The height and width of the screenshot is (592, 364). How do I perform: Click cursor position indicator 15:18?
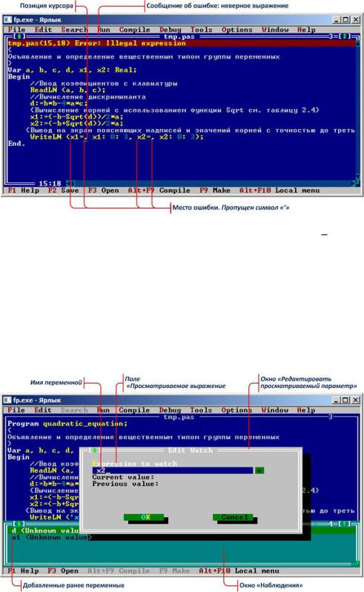click(50, 184)
